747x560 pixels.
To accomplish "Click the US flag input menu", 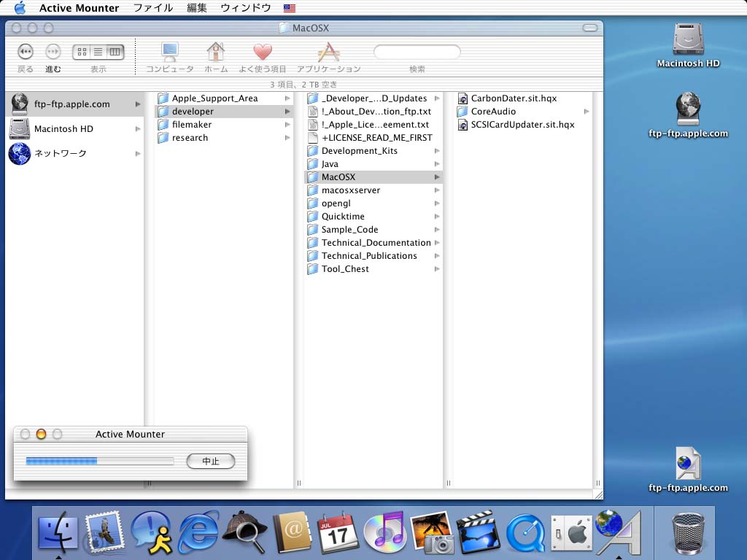I will tap(289, 7).
